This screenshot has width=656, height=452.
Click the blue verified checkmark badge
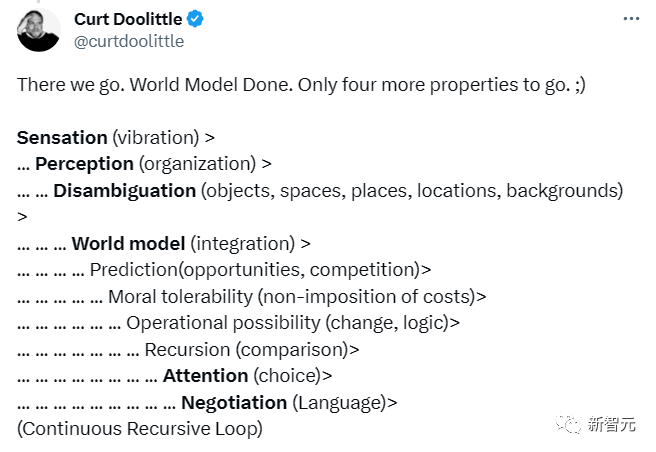[x=195, y=19]
